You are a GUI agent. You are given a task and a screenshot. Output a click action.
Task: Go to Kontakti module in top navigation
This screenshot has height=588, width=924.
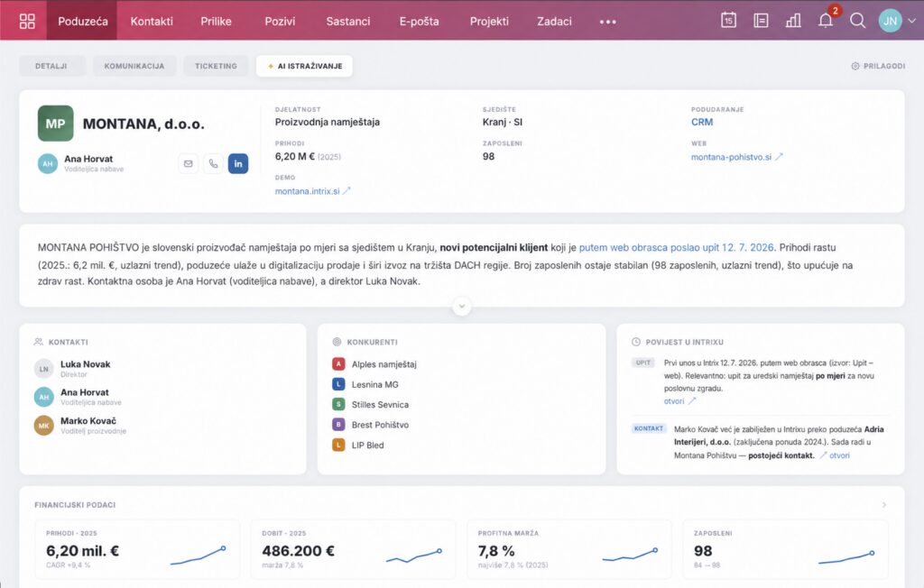pyautogui.click(x=152, y=22)
